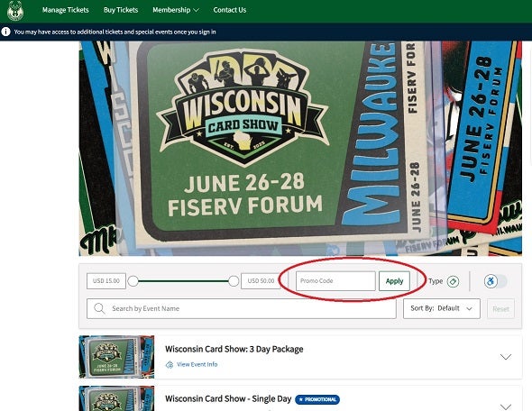Apply the promo code
Screen dimensions: 532x411
pos(394,281)
